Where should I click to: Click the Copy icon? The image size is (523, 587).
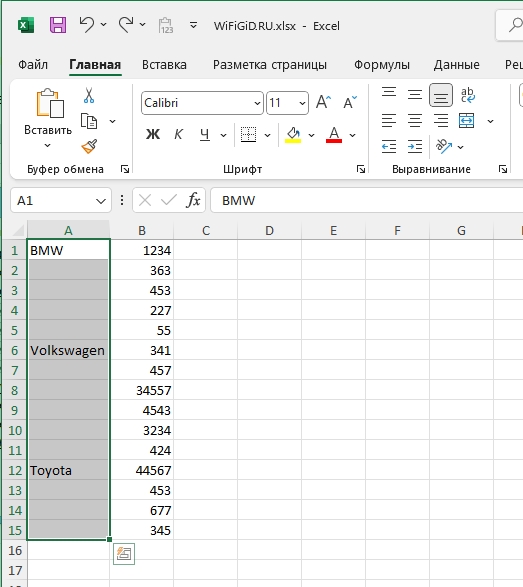89,121
